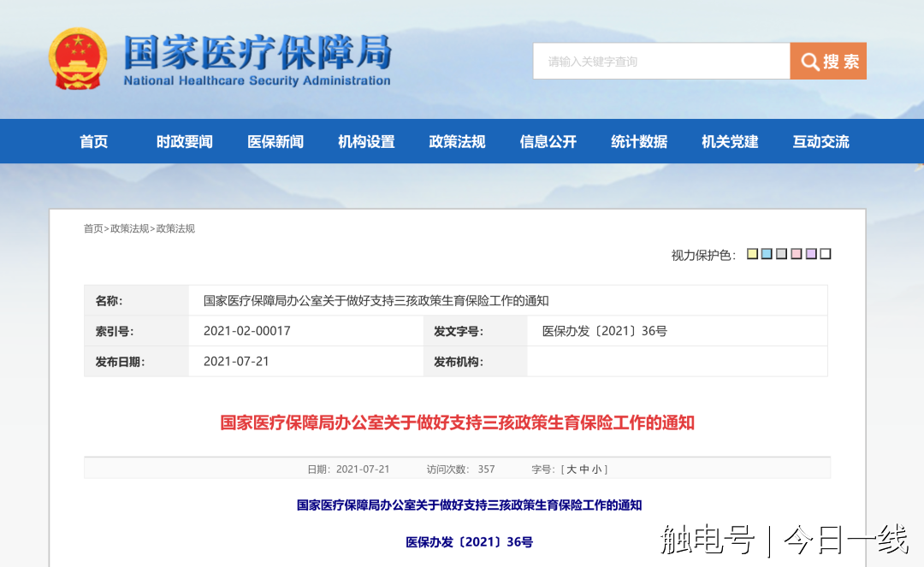Click the National Healthcare Security Administration subtitle
The height and width of the screenshot is (567, 924).
tap(257, 80)
